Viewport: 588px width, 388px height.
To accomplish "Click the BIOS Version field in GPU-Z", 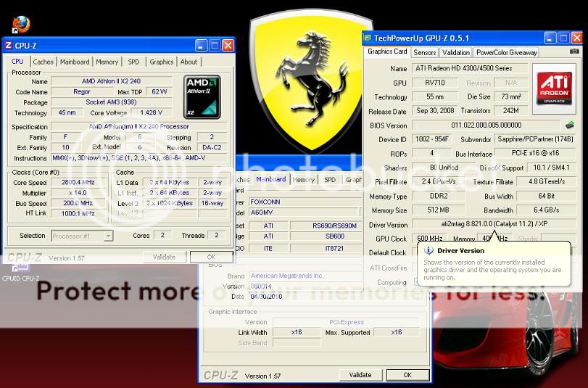I will click(x=486, y=125).
